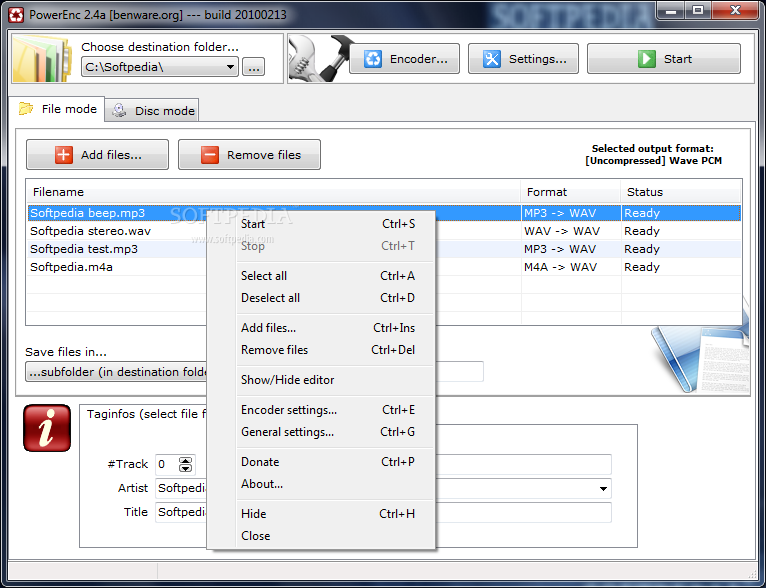Click the Format column header
Screen dimensions: 766x588
click(x=571, y=192)
